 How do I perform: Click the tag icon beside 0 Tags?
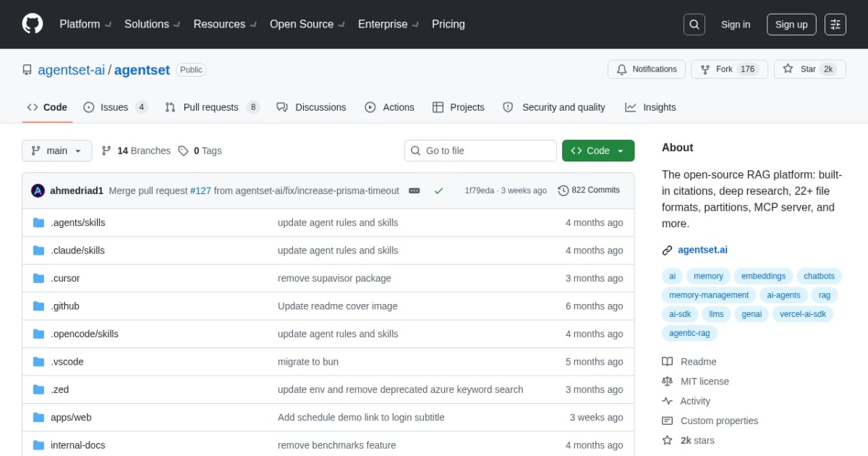pos(183,151)
